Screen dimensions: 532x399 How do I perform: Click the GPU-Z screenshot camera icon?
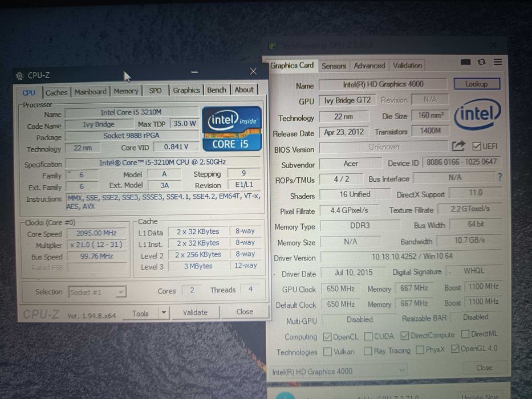465,62
